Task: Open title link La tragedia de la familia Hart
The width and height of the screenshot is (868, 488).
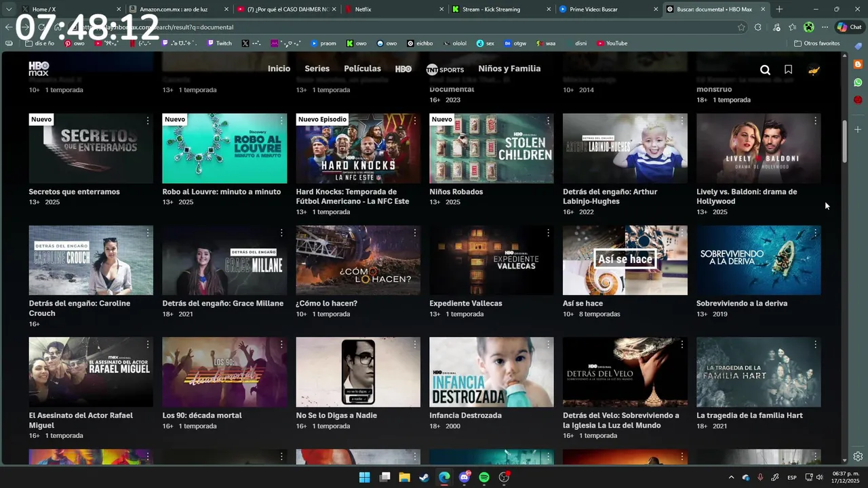Action: (x=749, y=415)
